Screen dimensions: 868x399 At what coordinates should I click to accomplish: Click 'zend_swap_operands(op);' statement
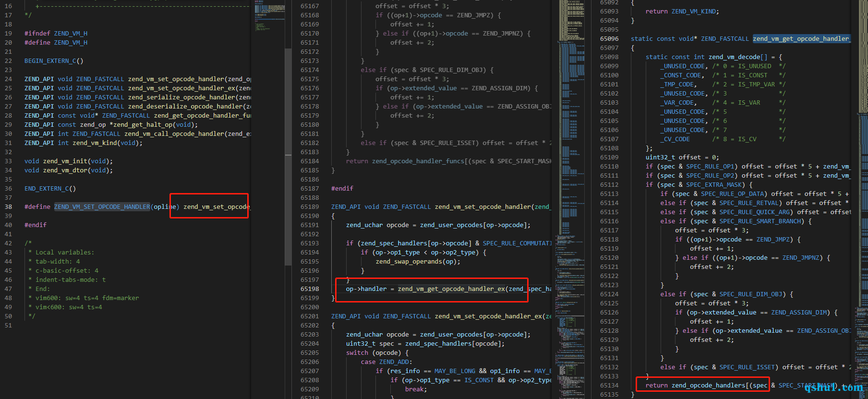[x=418, y=262]
